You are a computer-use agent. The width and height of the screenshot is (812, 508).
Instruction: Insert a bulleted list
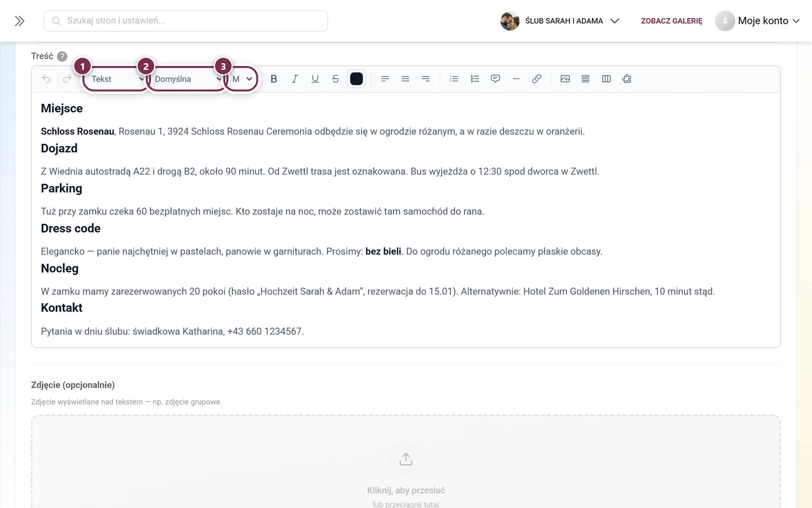tap(454, 79)
